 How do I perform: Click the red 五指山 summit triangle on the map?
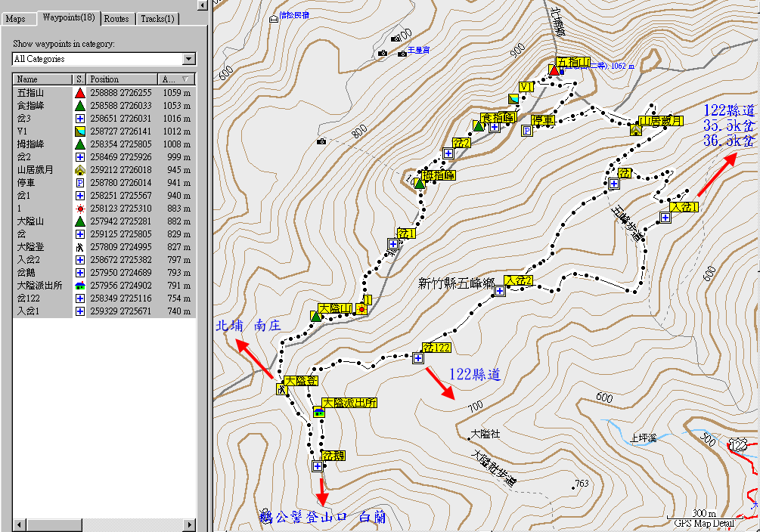coord(554,71)
